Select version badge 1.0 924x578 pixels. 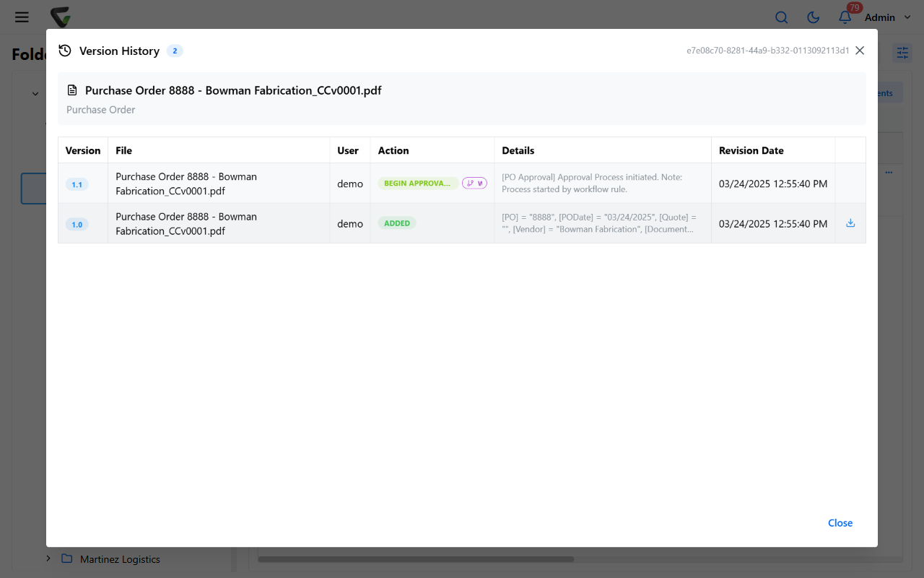click(x=77, y=224)
